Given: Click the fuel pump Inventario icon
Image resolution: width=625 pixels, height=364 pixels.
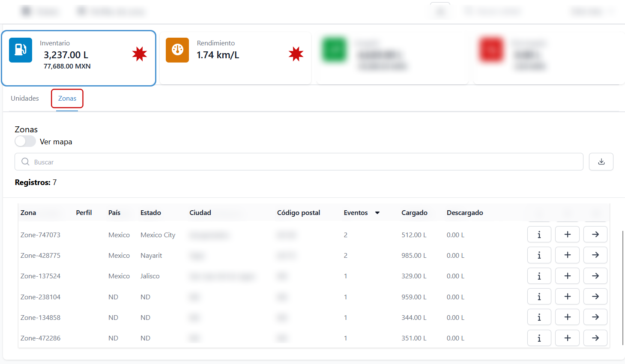Looking at the screenshot, I should pyautogui.click(x=21, y=50).
